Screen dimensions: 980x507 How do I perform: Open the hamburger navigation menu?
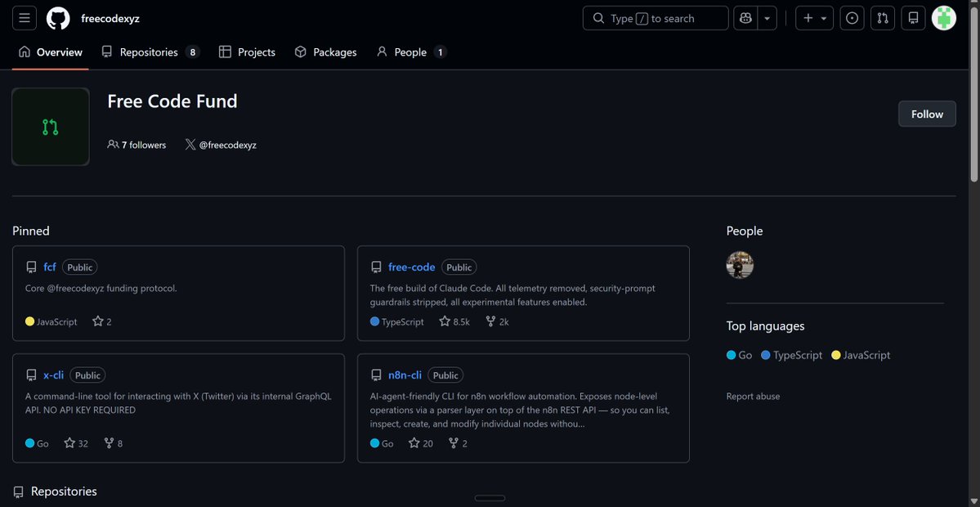(x=25, y=18)
